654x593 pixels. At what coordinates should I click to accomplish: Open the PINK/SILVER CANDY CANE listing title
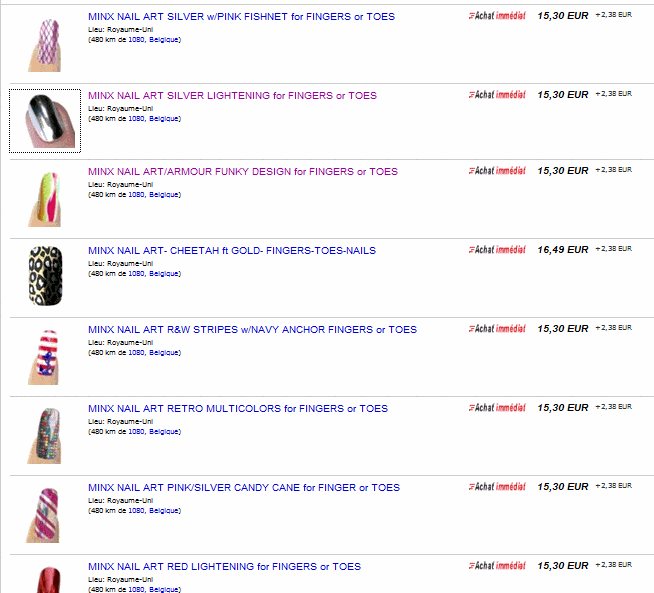point(243,488)
